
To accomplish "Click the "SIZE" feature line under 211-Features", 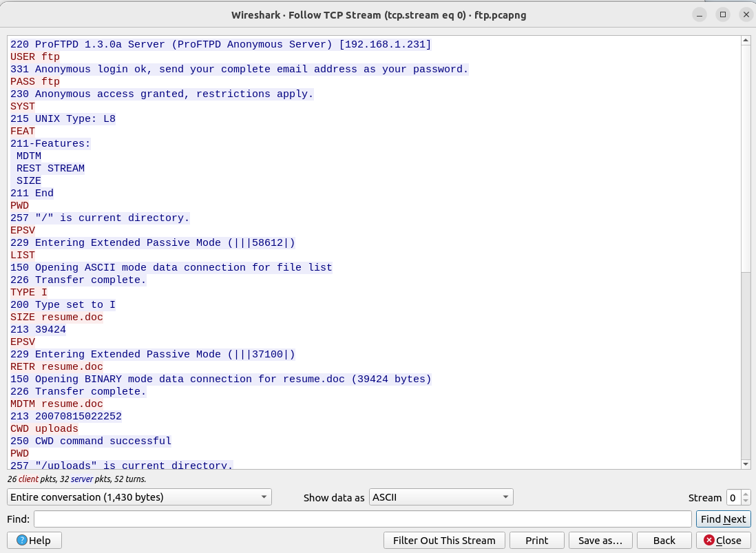I will coord(29,181).
